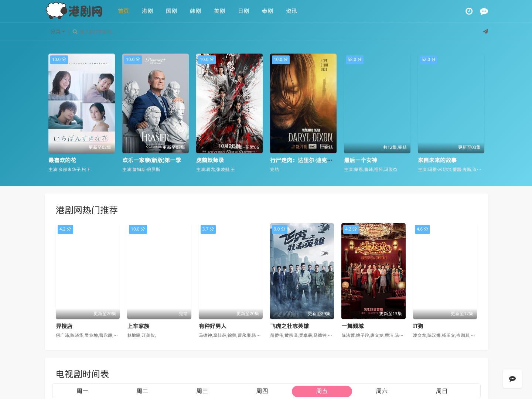The height and width of the screenshot is (399, 532).
Task: Click cast text 主演:蒙恩,曹琦,祖怀,冯俊杰
Action: (371, 170)
